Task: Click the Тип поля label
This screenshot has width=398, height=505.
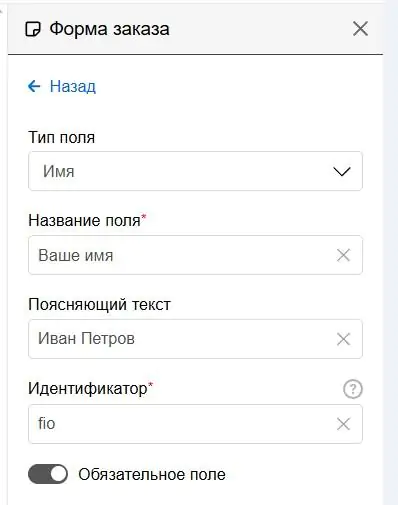Action: (x=62, y=137)
